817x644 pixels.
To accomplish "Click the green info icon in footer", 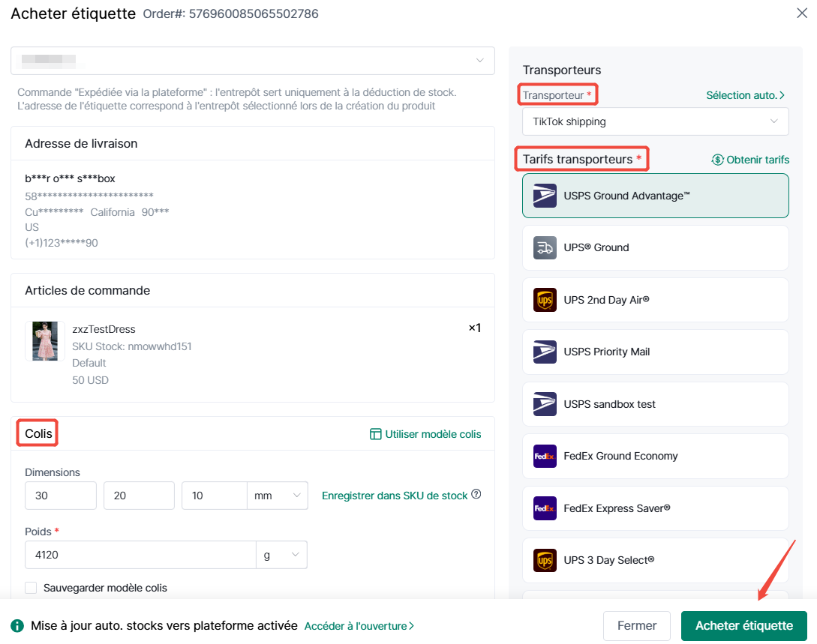I will tap(17, 626).
